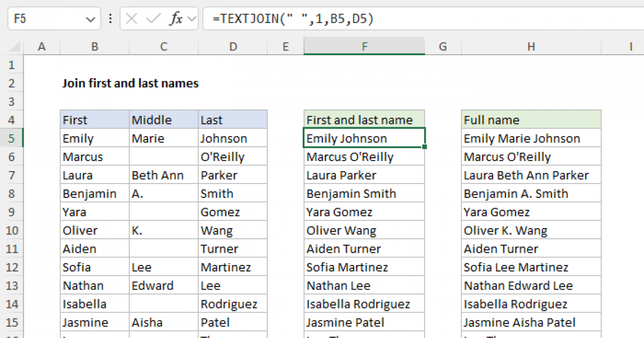
Task: Select the column A header
Action: click(41, 47)
